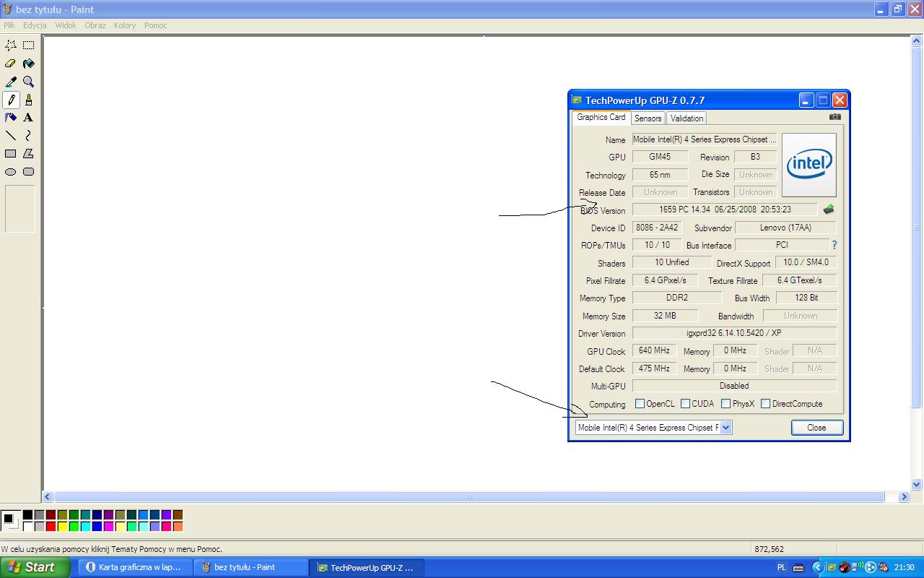
Task: Click the PL language indicator
Action: coord(781,568)
